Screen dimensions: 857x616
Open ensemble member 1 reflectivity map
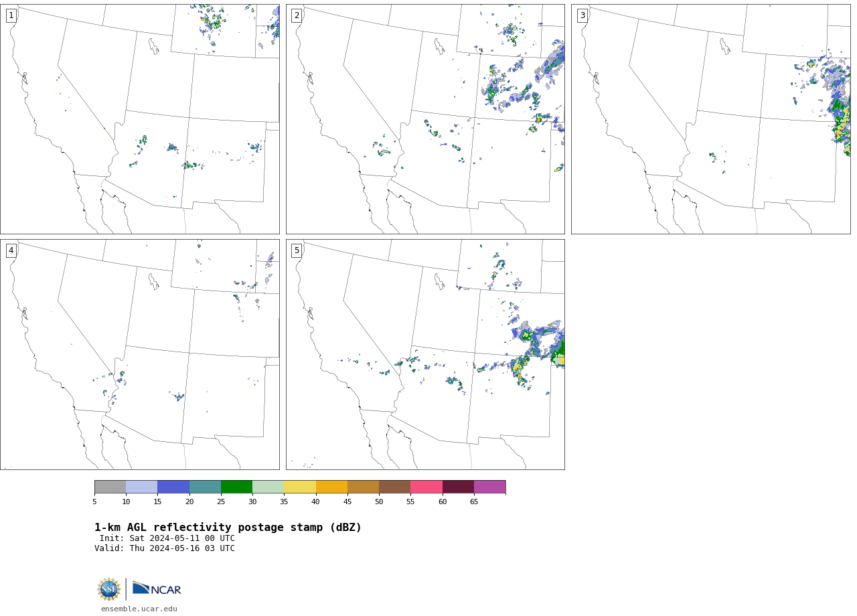click(x=140, y=119)
